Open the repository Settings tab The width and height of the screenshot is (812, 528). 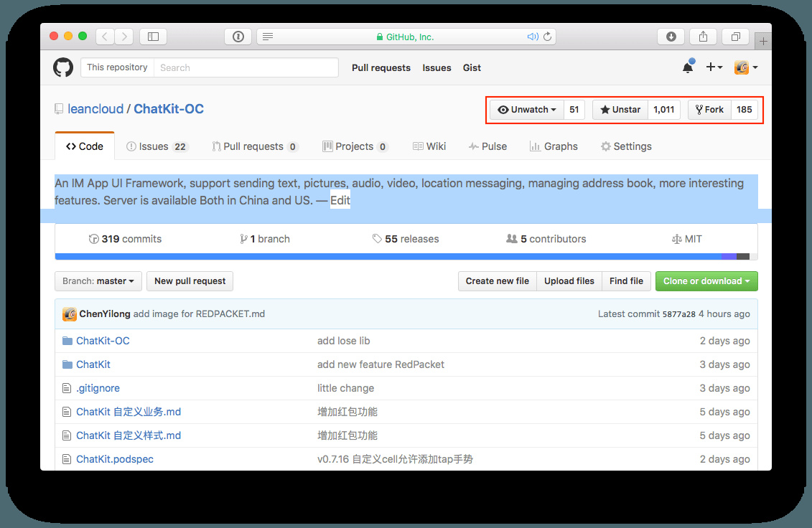pyautogui.click(x=626, y=146)
